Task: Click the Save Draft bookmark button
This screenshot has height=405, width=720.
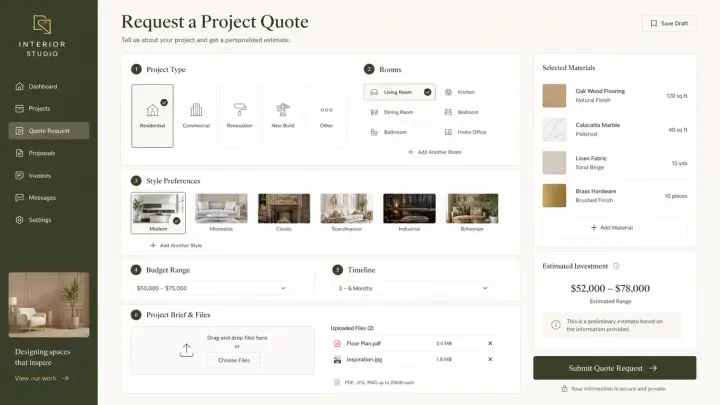Action: tap(669, 23)
